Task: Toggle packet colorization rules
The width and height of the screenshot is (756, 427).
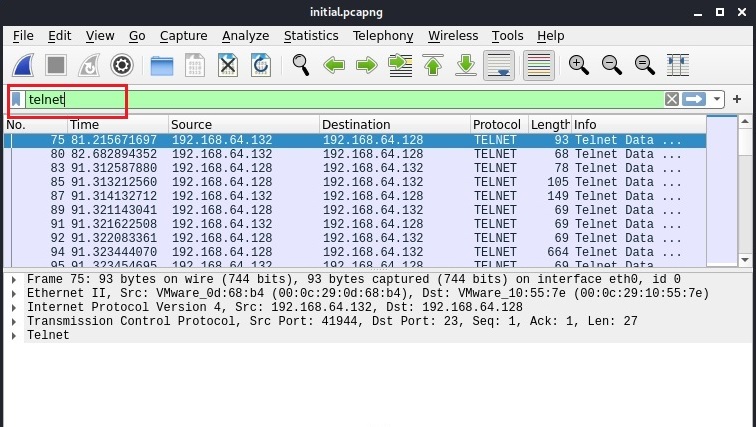Action: click(539, 65)
